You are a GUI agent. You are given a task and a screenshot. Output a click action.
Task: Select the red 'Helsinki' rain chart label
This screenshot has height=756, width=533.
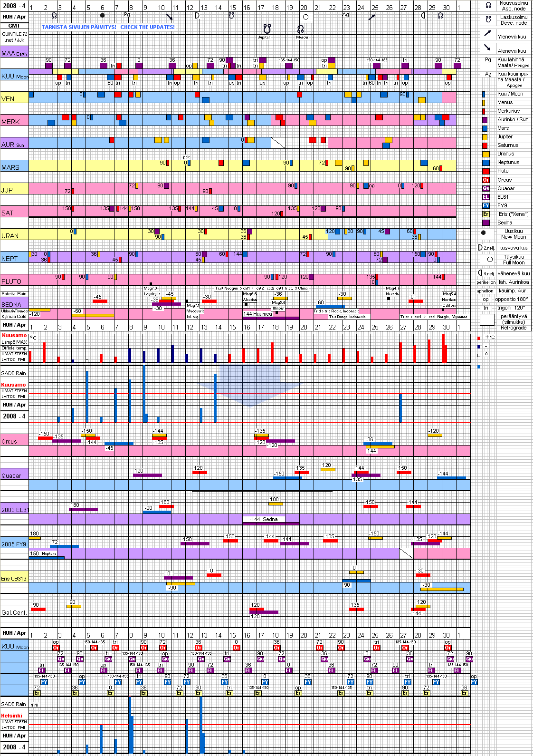coord(12,716)
